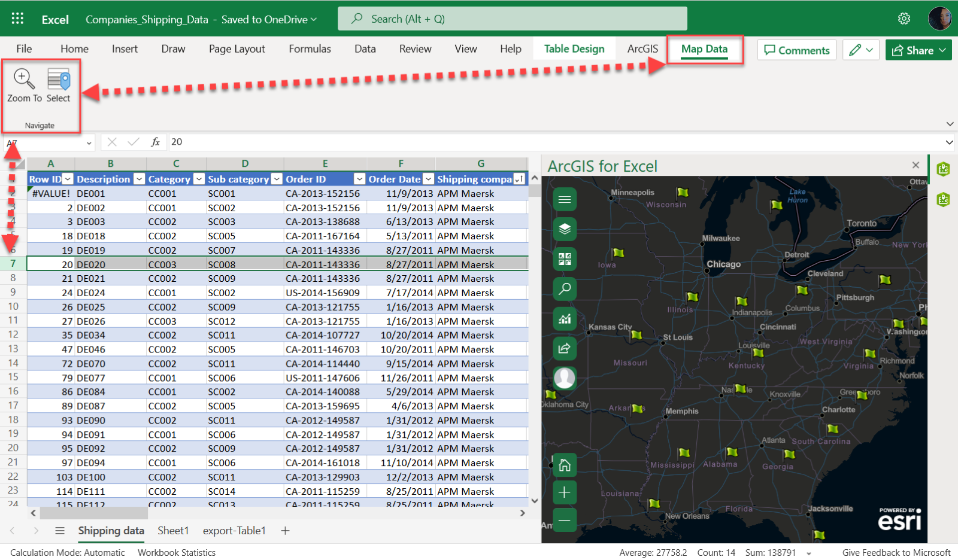958x560 pixels.
Task: Open the Category filter dropdown
Action: [199, 179]
